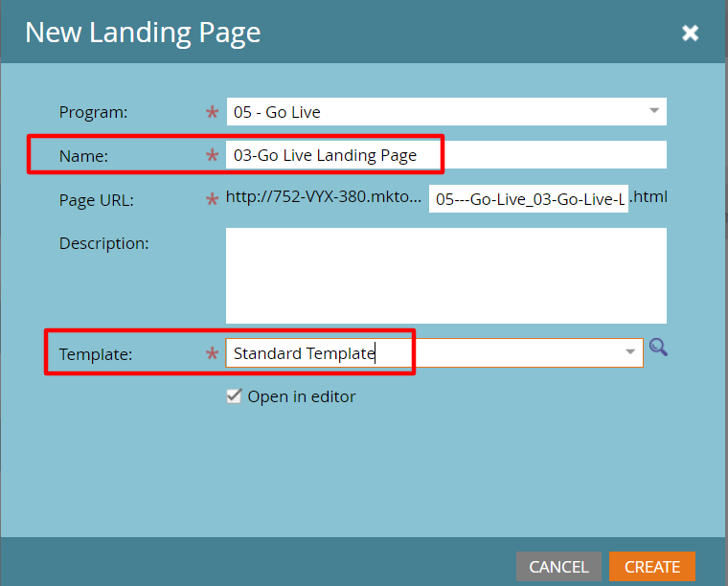Click the Description: label
This screenshot has width=728, height=586.
pyautogui.click(x=104, y=243)
